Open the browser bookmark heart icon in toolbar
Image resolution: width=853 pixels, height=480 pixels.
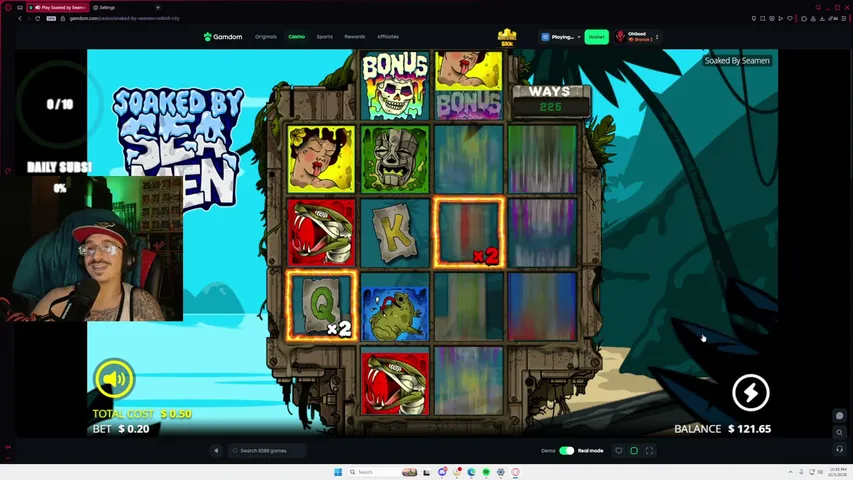(x=790, y=19)
